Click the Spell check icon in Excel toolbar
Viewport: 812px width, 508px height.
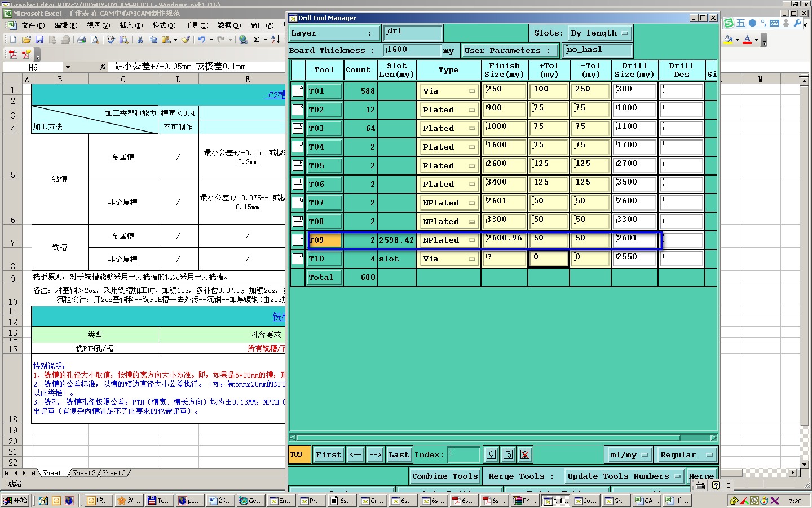111,40
